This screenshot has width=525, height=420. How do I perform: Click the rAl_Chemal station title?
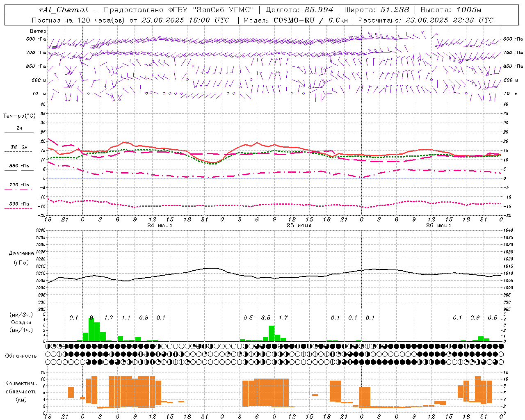(x=63, y=10)
